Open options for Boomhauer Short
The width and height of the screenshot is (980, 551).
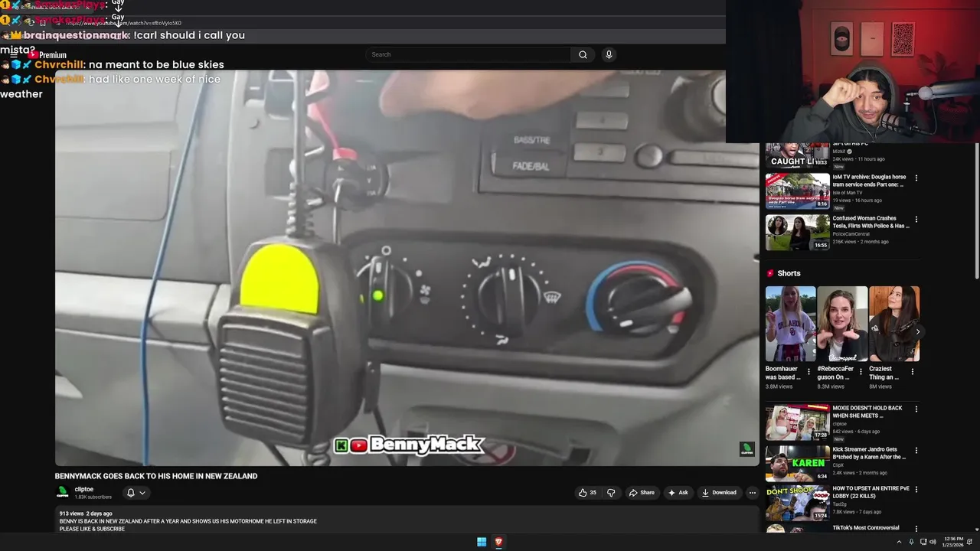pos(808,372)
